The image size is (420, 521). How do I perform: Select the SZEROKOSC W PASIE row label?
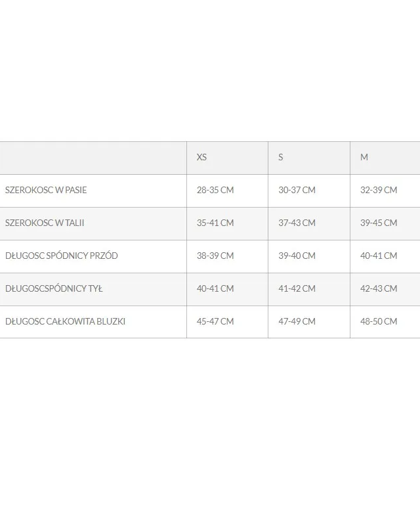pos(46,190)
